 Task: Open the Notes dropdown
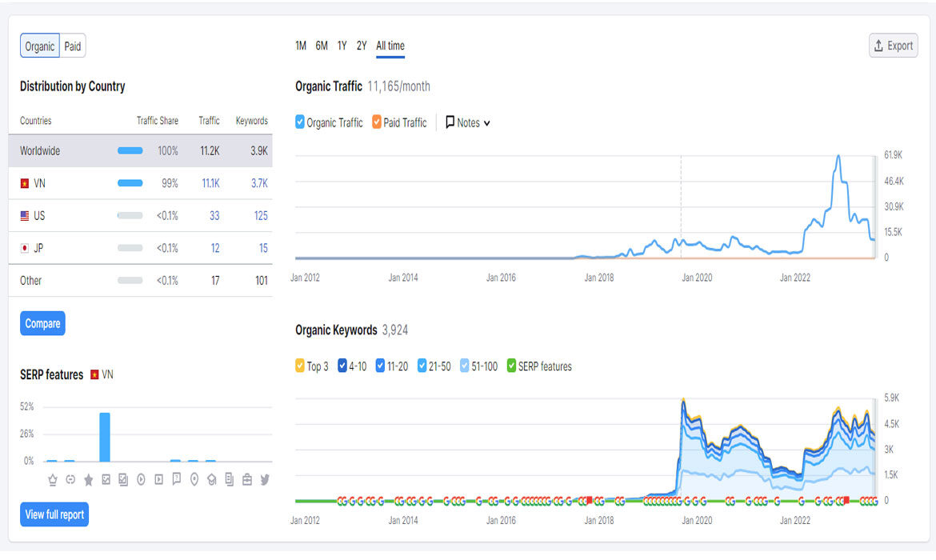pos(468,122)
